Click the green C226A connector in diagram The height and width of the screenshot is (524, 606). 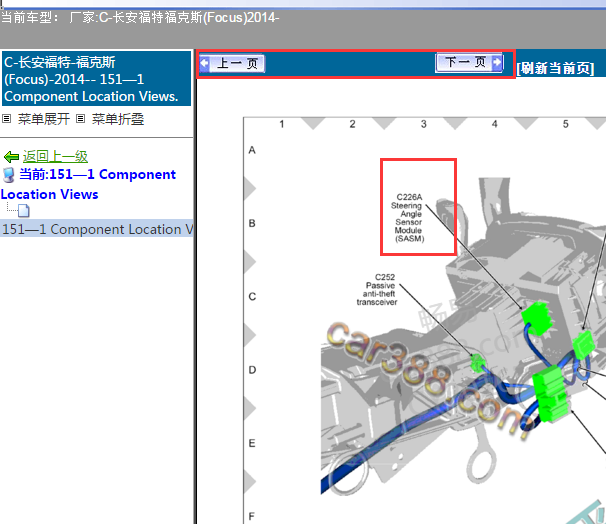536,318
